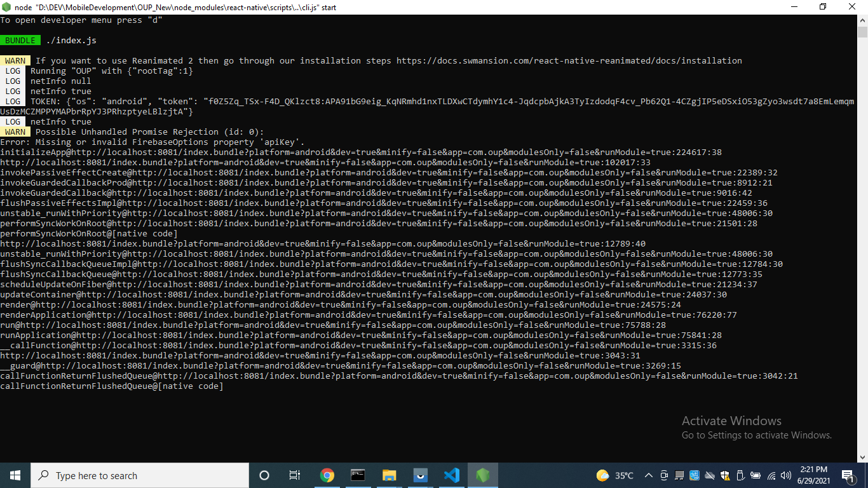This screenshot has height=488, width=868.
Task: Switch to the running Node.js app on taskbar
Action: [x=482, y=475]
